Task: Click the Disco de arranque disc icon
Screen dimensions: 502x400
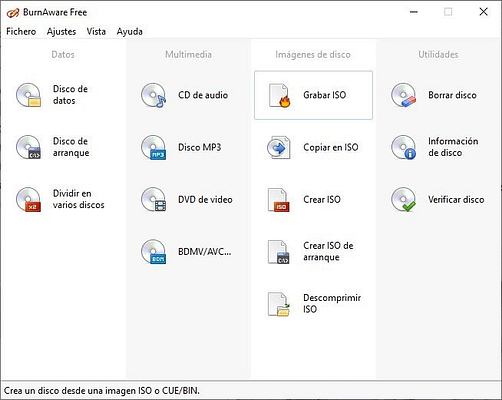Action: (x=29, y=147)
